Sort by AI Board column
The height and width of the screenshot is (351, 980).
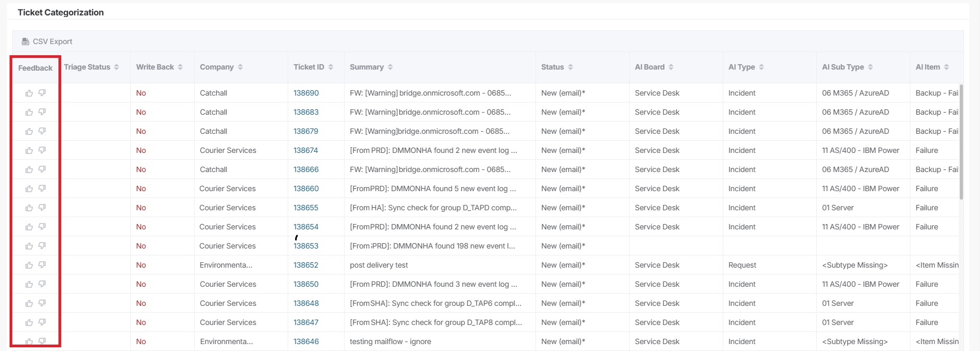tap(671, 67)
